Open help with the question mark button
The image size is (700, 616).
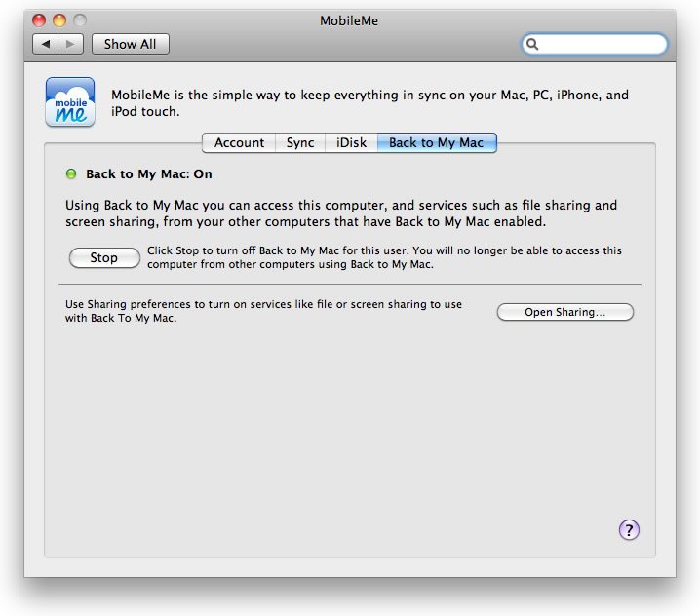(629, 530)
